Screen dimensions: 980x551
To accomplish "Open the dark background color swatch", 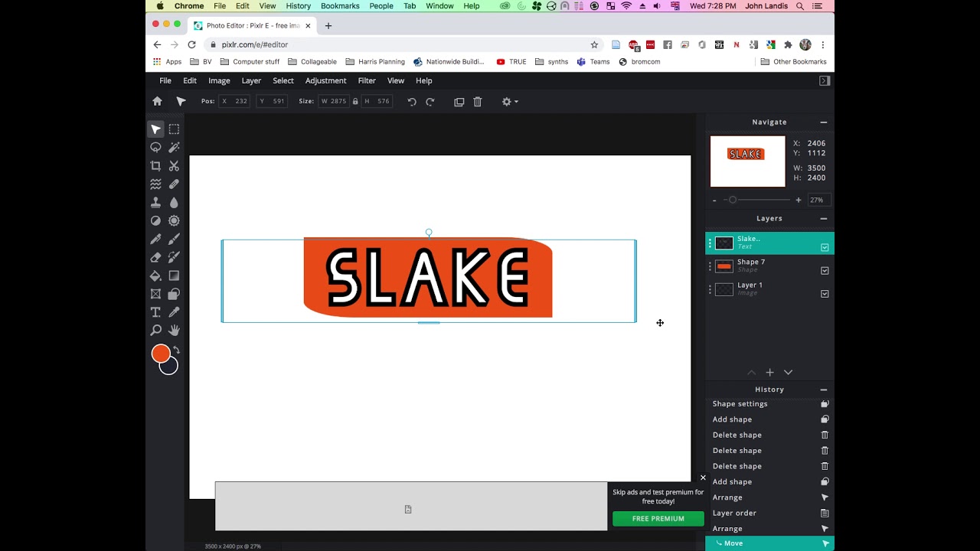I will (x=170, y=368).
